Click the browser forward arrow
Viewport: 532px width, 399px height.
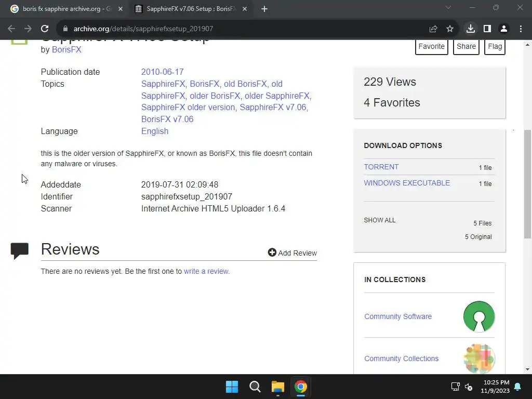28,29
